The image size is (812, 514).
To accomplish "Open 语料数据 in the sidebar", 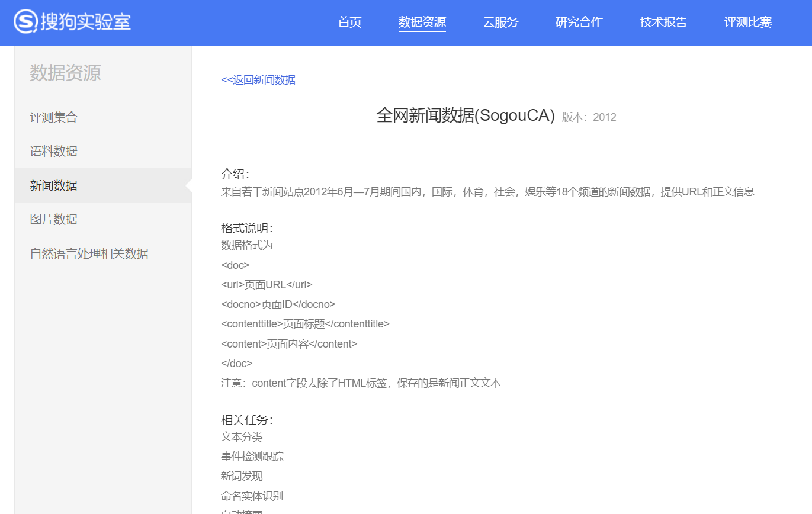I will 54,151.
